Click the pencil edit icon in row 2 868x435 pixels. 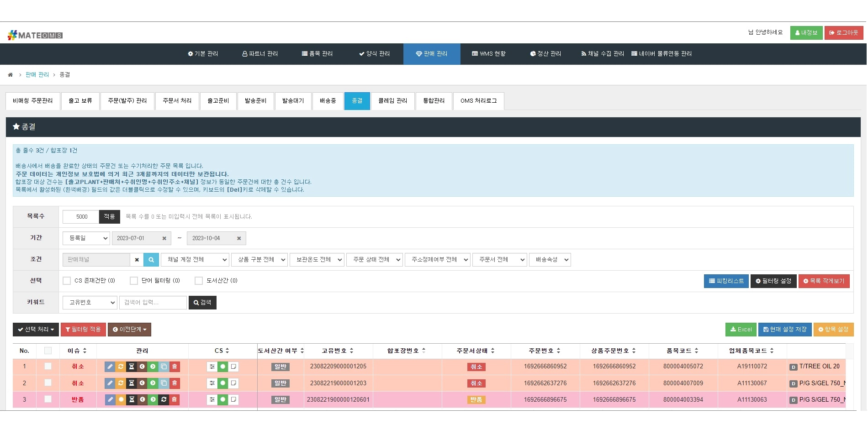[110, 383]
